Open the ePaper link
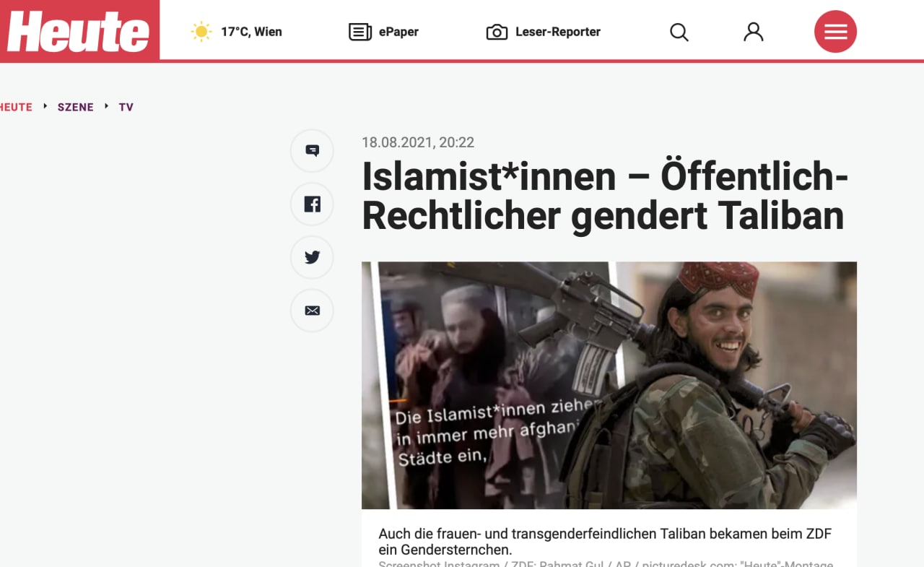The width and height of the screenshot is (924, 567). pos(398,32)
